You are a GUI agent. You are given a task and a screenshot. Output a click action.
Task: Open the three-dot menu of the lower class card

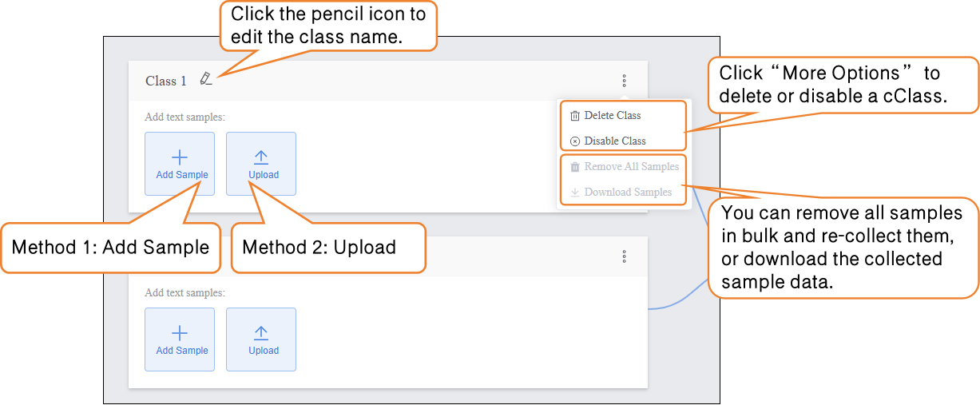[624, 256]
